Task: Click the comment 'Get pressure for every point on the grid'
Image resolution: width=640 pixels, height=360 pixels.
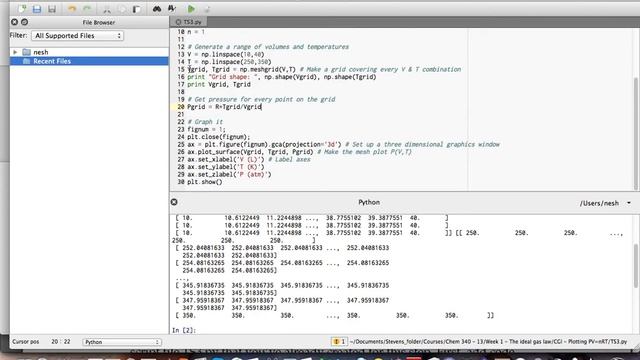Action: click(261, 100)
